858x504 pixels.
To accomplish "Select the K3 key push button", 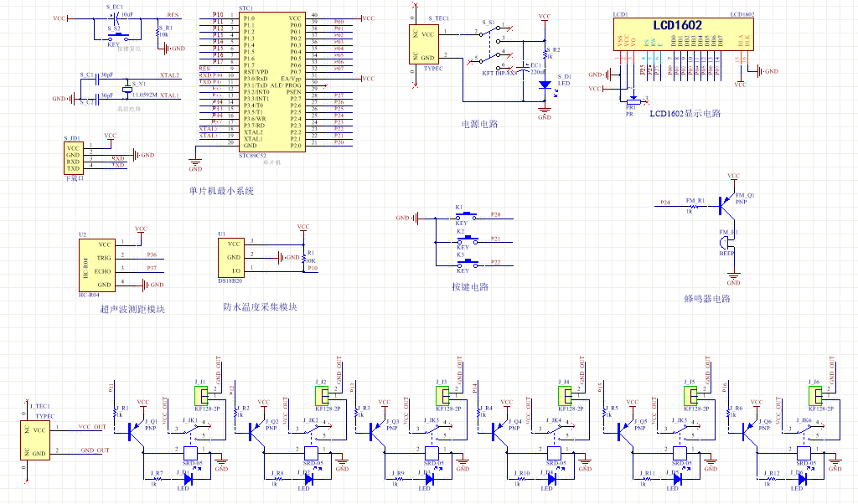I will 462,263.
